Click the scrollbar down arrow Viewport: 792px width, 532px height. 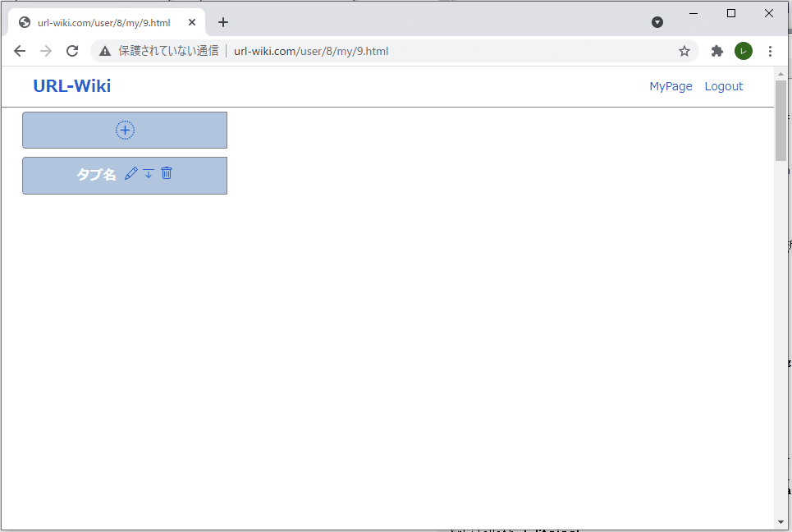point(781,522)
